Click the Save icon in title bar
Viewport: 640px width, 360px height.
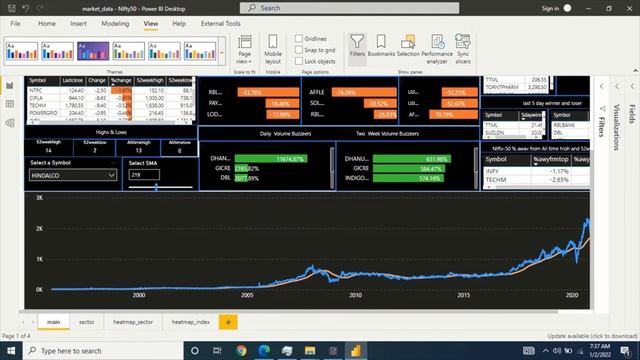click(x=12, y=8)
